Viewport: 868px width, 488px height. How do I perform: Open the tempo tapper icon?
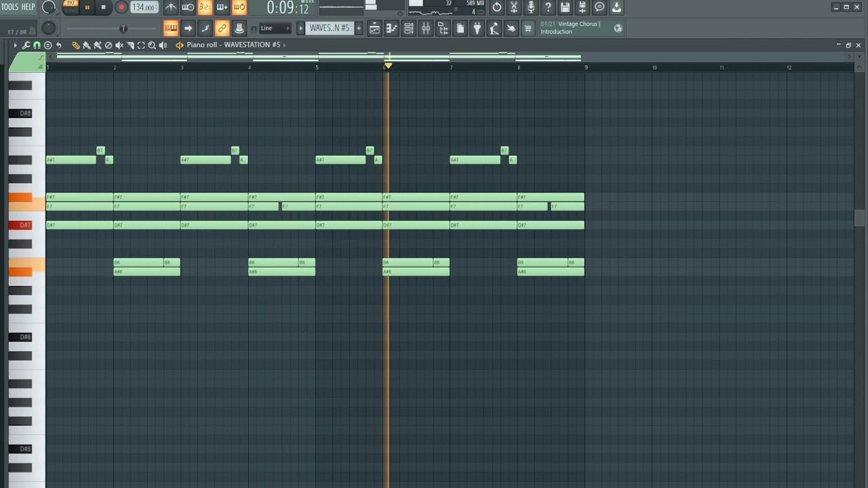click(x=494, y=28)
